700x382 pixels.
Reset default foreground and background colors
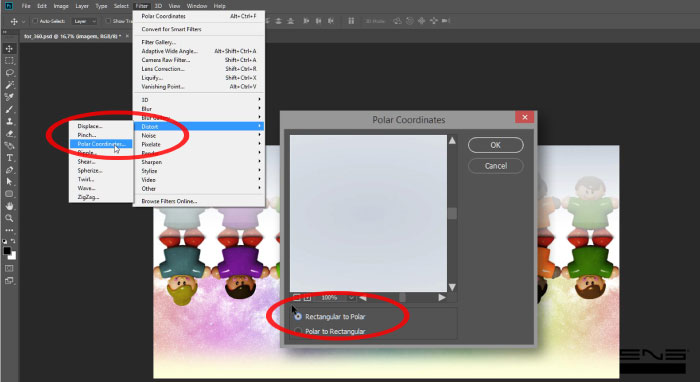pyautogui.click(x=5, y=241)
